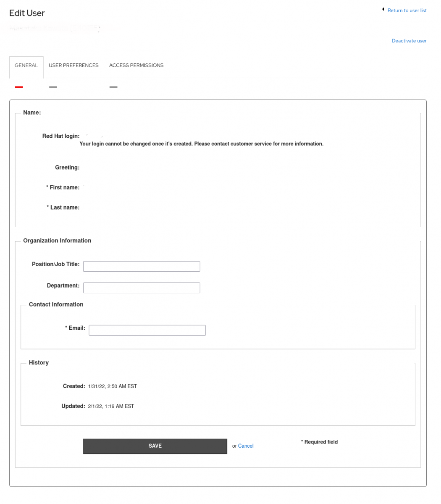The image size is (441, 504).
Task: Click the Position/Job Title field label
Action: coord(55,264)
